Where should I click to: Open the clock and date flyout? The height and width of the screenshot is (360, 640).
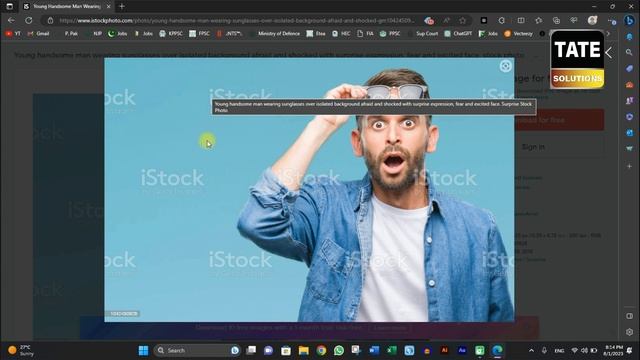[x=613, y=350]
